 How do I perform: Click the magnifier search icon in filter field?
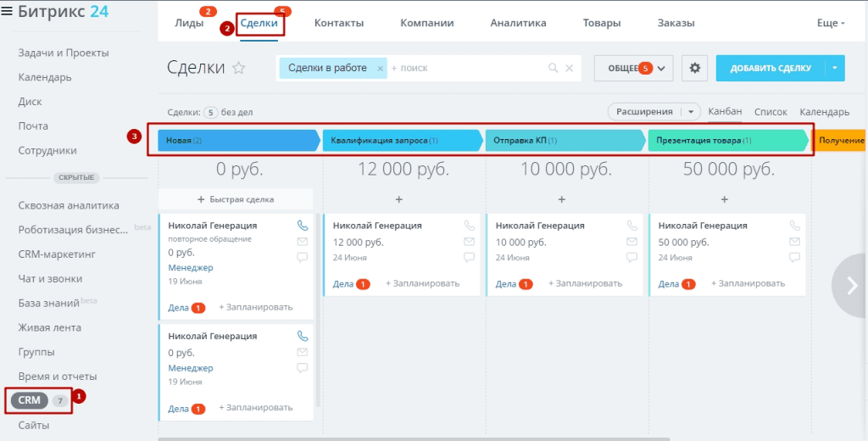coord(554,68)
